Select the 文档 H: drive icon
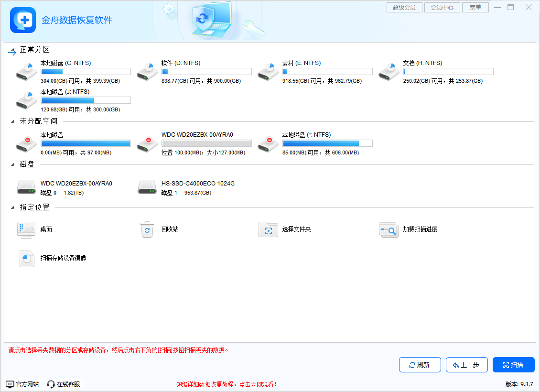540x392 pixels. tap(389, 72)
